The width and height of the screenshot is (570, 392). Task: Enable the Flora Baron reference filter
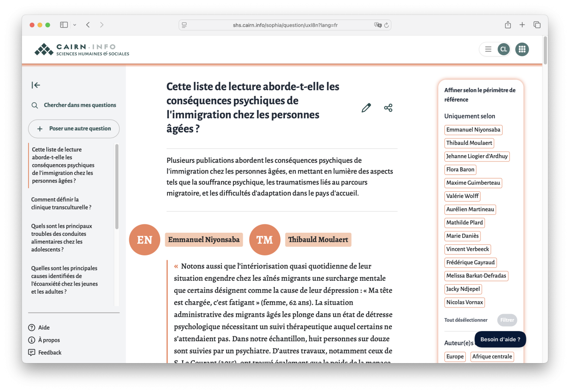[460, 170]
